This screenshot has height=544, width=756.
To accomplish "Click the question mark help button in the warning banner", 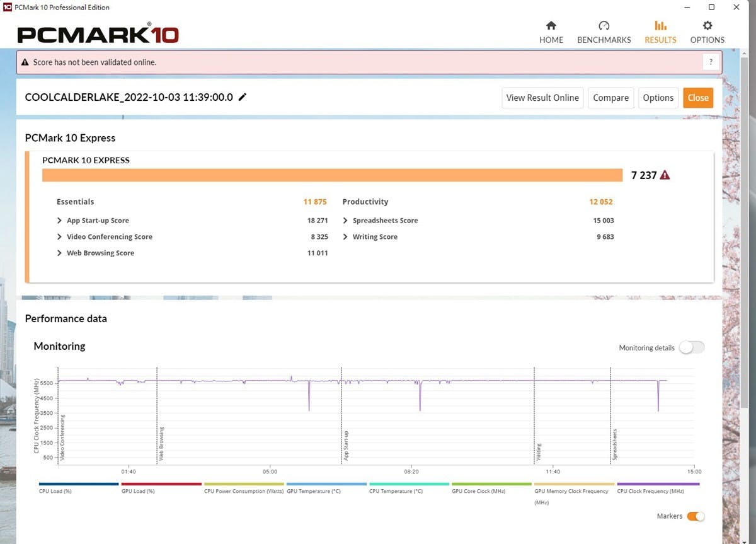I will coord(711,62).
